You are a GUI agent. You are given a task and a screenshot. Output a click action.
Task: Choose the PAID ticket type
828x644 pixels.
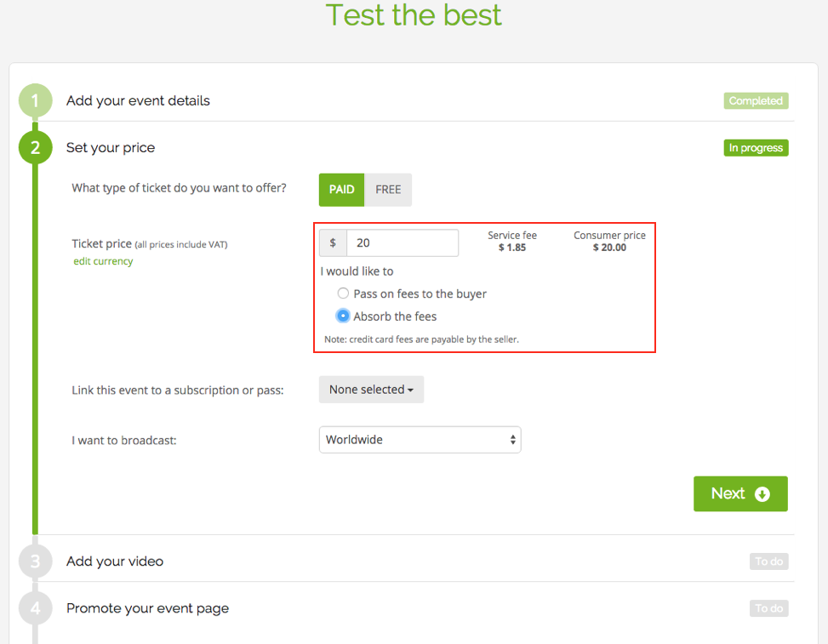point(341,190)
